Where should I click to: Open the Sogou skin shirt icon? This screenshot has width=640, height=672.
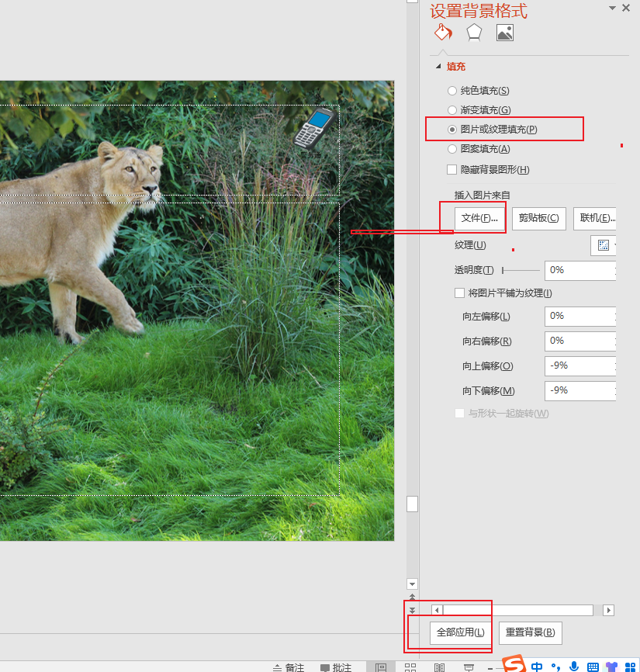point(611,667)
